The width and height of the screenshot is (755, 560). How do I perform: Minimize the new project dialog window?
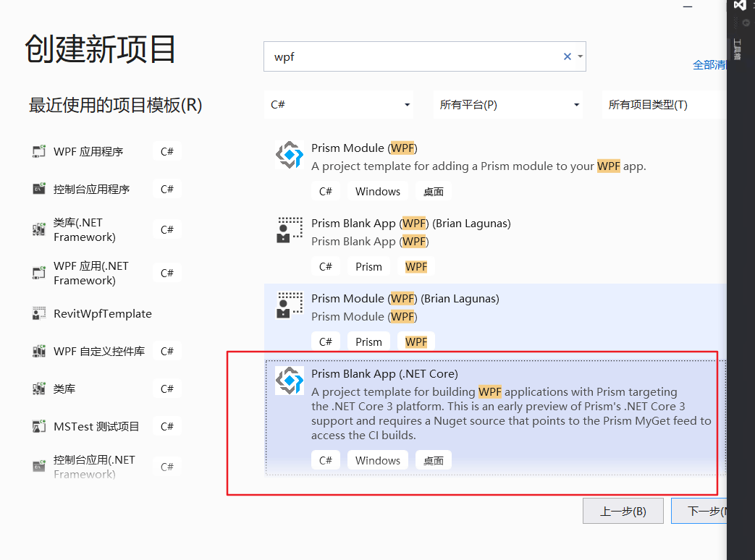click(x=688, y=7)
